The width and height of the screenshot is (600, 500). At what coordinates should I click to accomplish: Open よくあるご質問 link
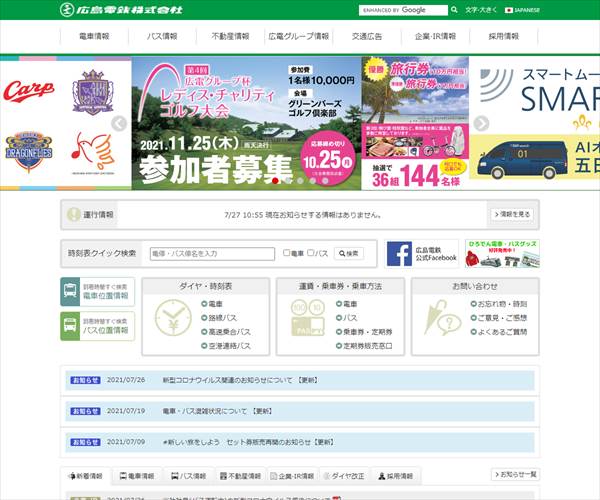499,332
